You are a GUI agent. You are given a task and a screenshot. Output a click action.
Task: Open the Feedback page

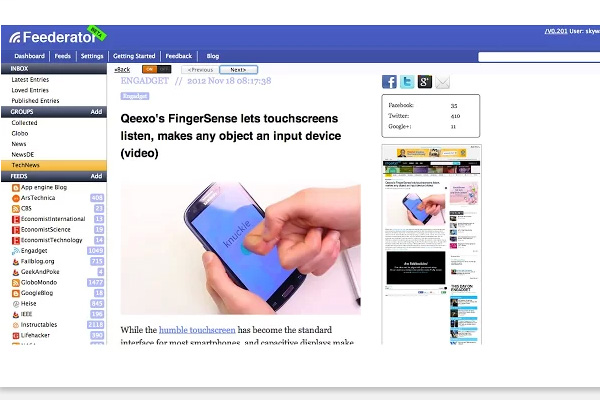[x=179, y=56]
